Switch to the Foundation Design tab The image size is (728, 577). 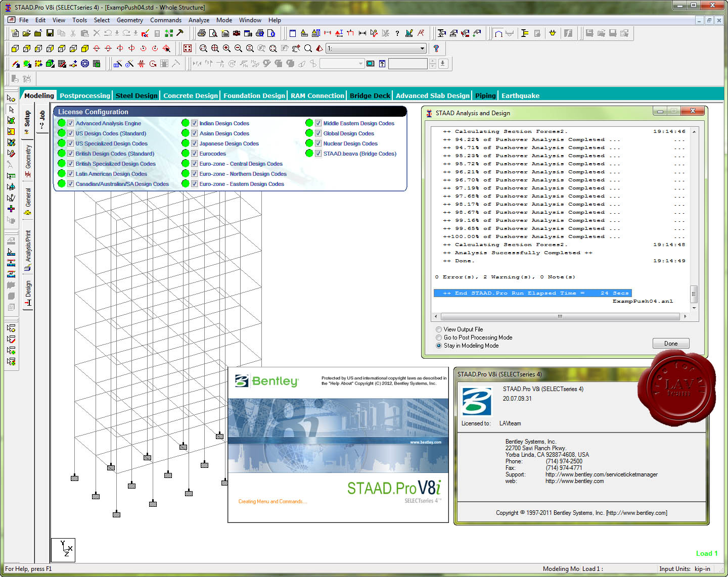pyautogui.click(x=254, y=95)
